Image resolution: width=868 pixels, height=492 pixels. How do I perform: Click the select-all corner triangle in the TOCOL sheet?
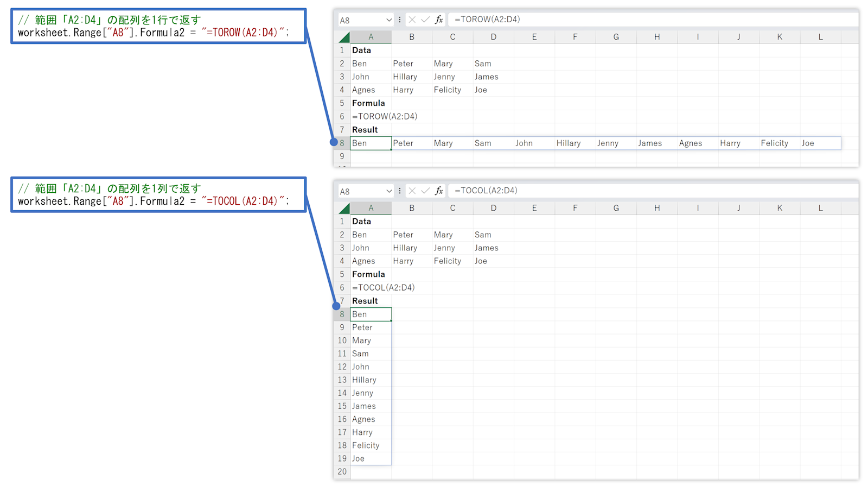pos(344,209)
